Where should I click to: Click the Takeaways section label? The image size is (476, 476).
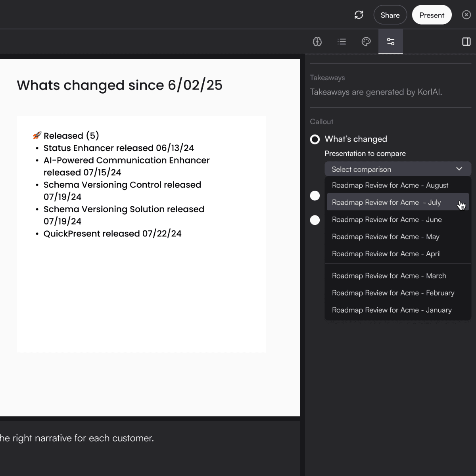coord(327,78)
